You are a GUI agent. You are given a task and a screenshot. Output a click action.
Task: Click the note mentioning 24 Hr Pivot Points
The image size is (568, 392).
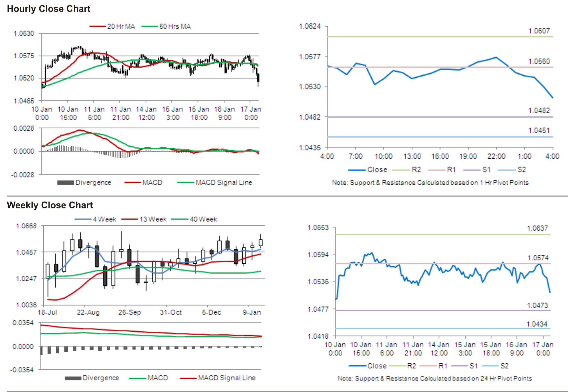pyautogui.click(x=435, y=378)
